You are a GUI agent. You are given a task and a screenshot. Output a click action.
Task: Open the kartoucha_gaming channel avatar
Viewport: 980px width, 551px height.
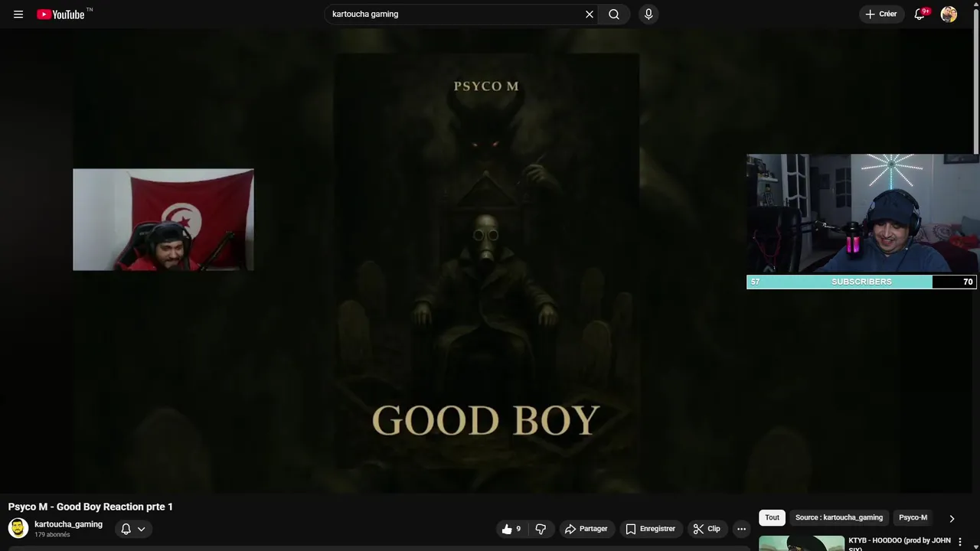(x=18, y=528)
